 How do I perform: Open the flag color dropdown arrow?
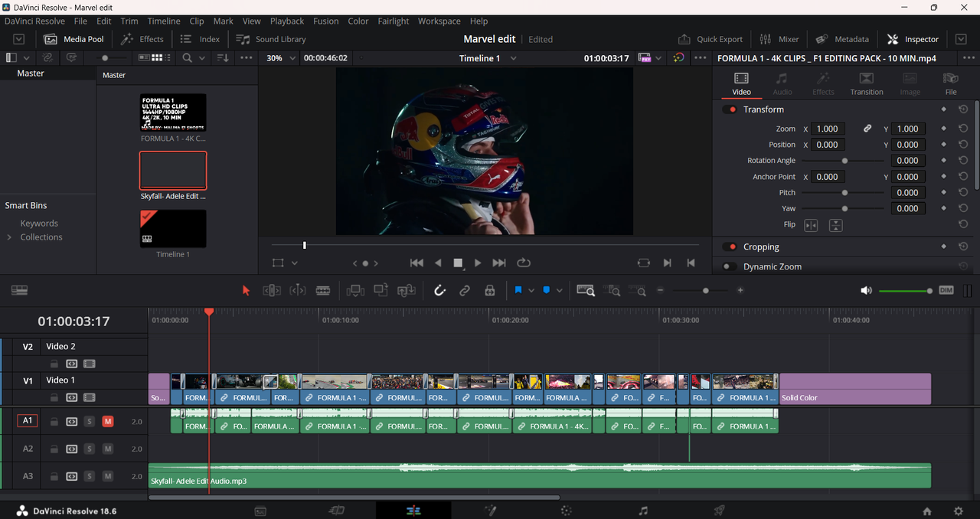pos(531,291)
